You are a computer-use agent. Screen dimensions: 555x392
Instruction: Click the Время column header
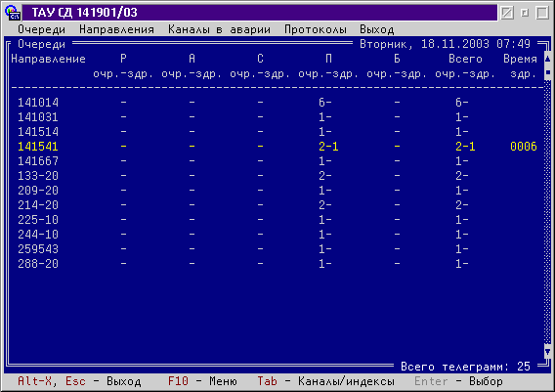tap(520, 59)
